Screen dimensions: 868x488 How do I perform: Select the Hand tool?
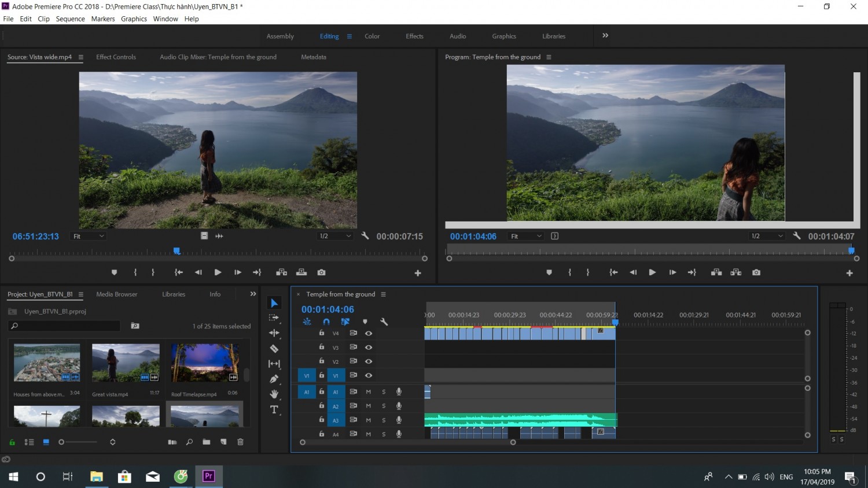[274, 394]
